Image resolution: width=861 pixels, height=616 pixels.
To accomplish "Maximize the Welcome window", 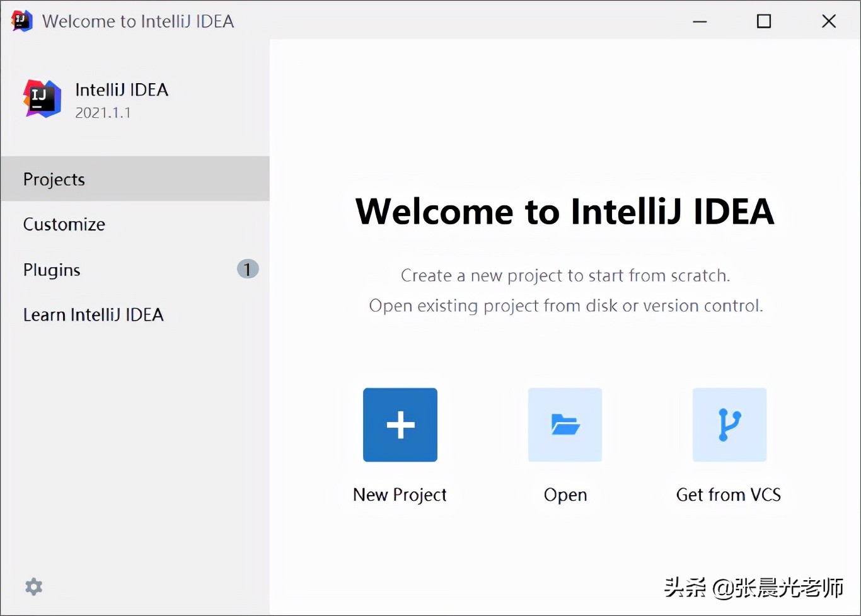I will 764,21.
